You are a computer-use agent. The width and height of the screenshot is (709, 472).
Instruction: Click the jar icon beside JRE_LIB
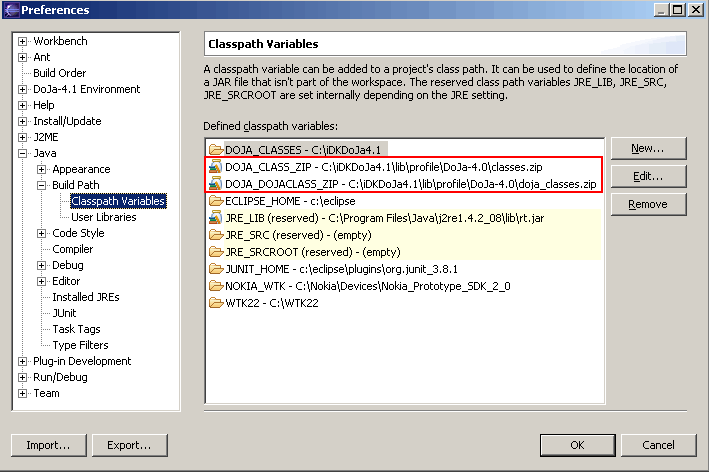[215, 218]
